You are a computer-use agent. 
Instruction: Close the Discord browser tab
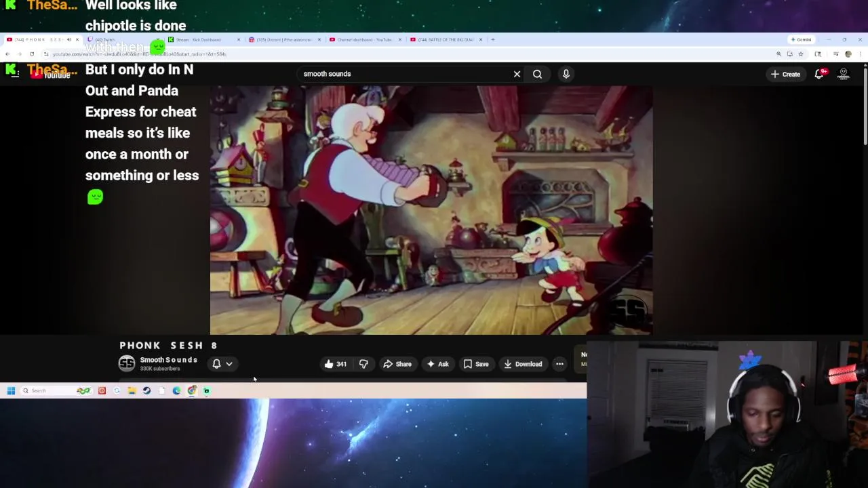(x=319, y=39)
